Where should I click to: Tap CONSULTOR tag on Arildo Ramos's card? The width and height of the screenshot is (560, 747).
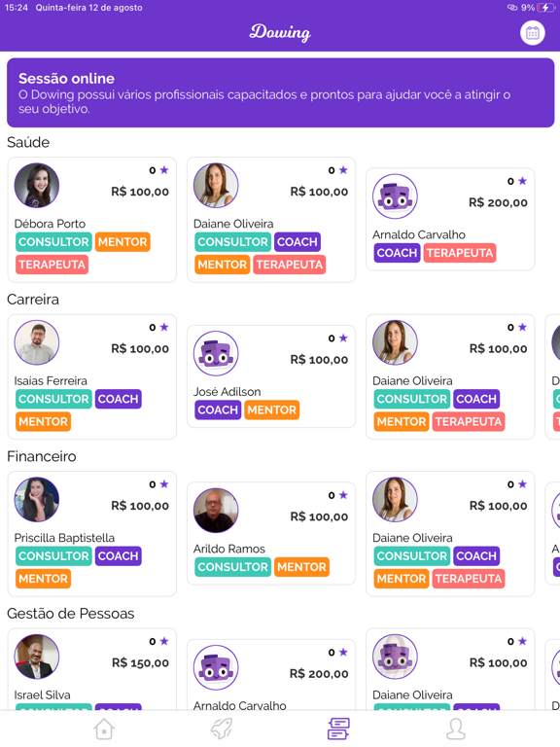pos(233,567)
